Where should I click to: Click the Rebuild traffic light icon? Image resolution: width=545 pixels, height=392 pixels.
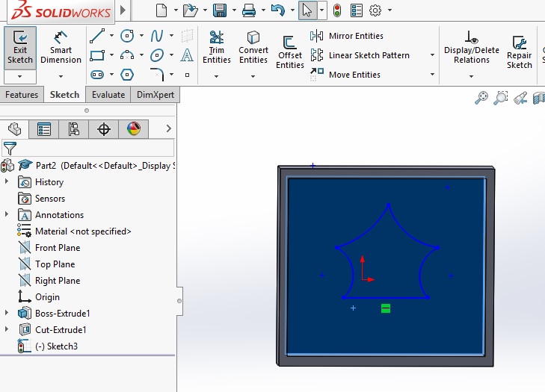click(x=337, y=10)
